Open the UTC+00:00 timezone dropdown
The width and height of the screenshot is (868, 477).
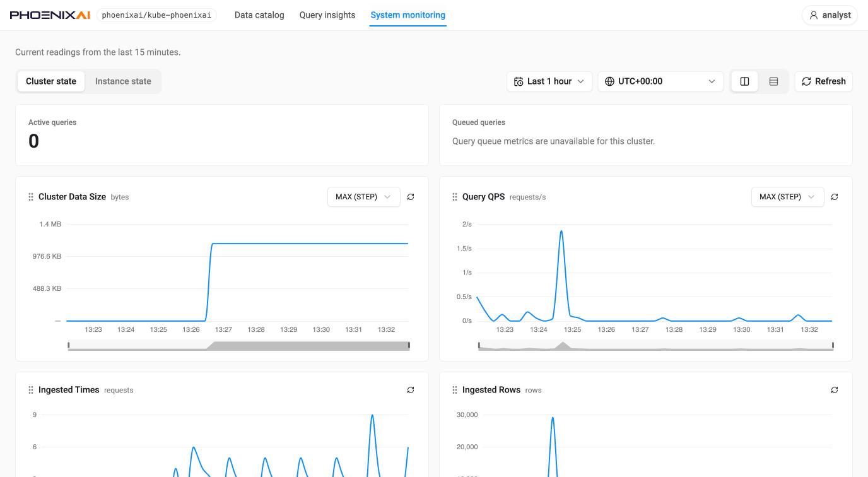coord(660,81)
